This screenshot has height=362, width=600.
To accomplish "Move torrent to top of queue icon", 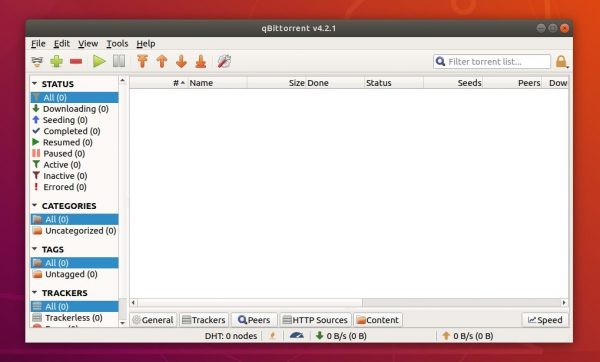I will coord(143,61).
